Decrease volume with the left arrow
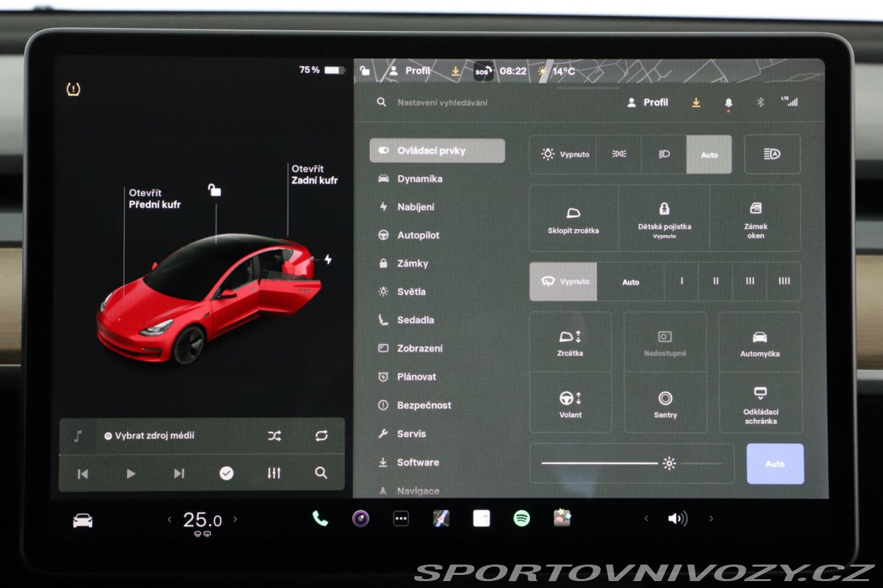 (646, 519)
